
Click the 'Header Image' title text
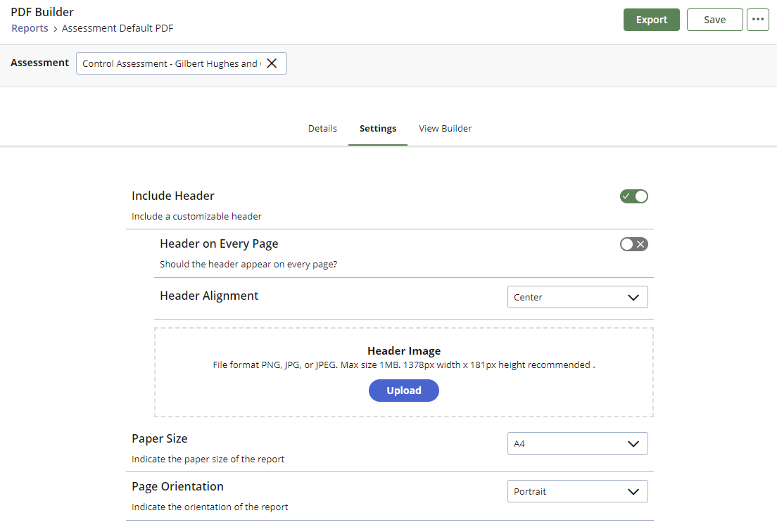(404, 350)
